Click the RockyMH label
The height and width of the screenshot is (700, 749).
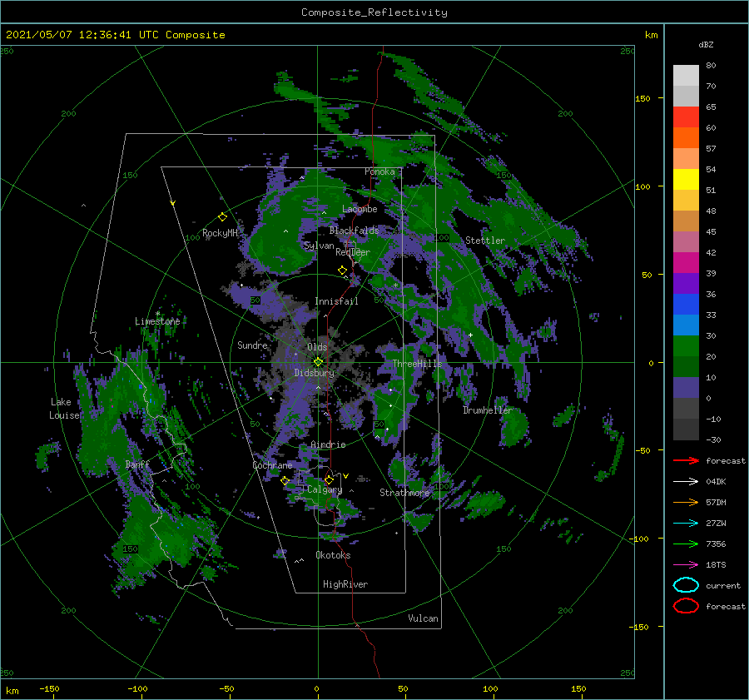point(220,233)
